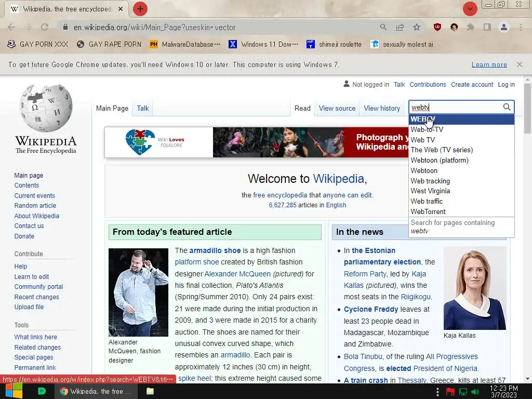This screenshot has height=399, width=532.
Task: Select The Web (TV series) suggestion
Action: (461, 150)
